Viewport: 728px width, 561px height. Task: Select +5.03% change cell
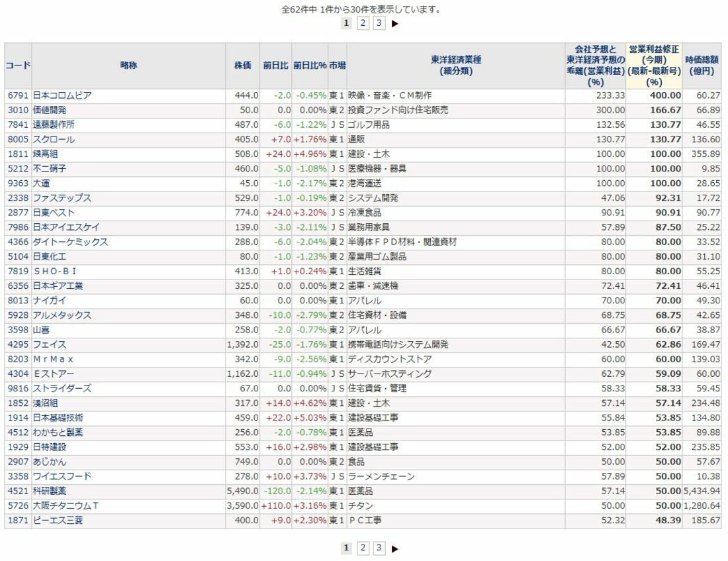click(x=310, y=418)
